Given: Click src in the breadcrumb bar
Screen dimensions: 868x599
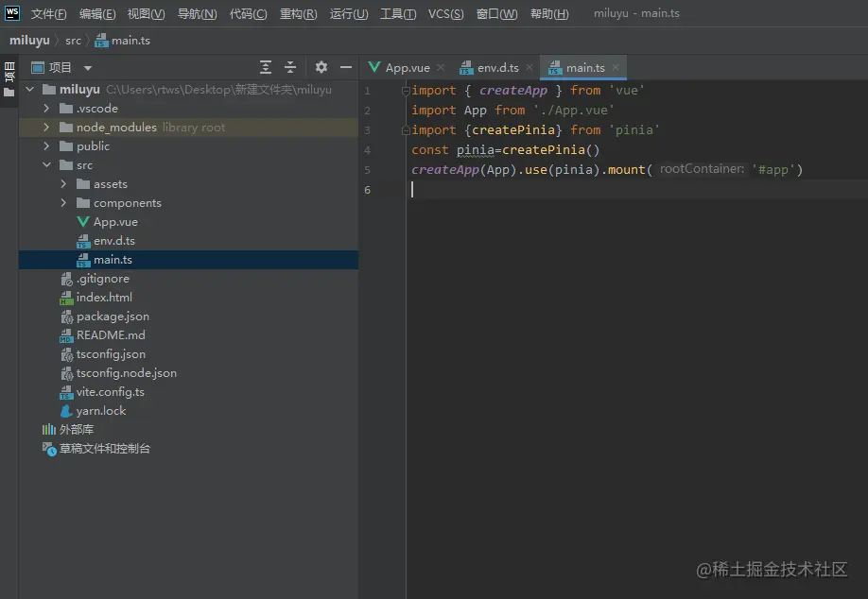Looking at the screenshot, I should coord(73,41).
